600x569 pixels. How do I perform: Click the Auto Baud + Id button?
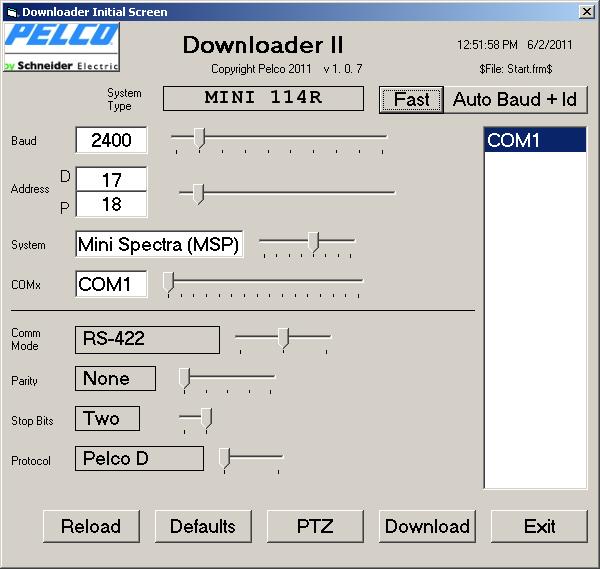(515, 100)
